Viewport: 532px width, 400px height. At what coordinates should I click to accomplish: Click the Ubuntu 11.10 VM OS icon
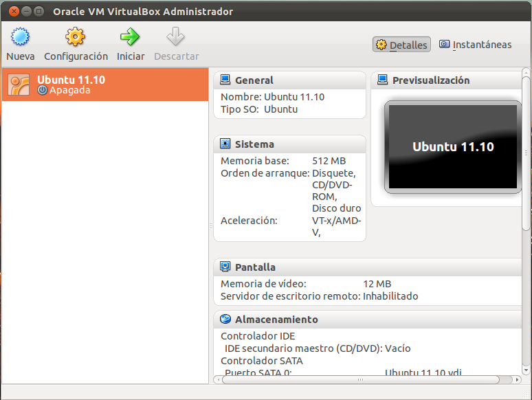19,85
